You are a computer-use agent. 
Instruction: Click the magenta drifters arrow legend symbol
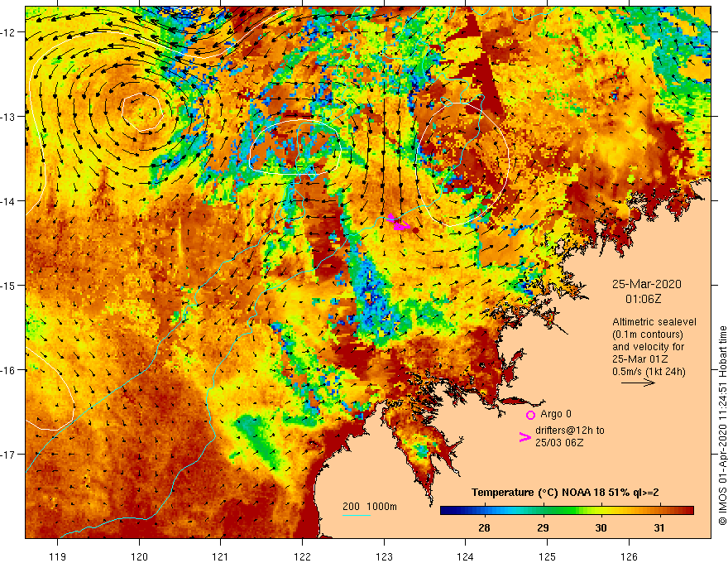tap(525, 437)
